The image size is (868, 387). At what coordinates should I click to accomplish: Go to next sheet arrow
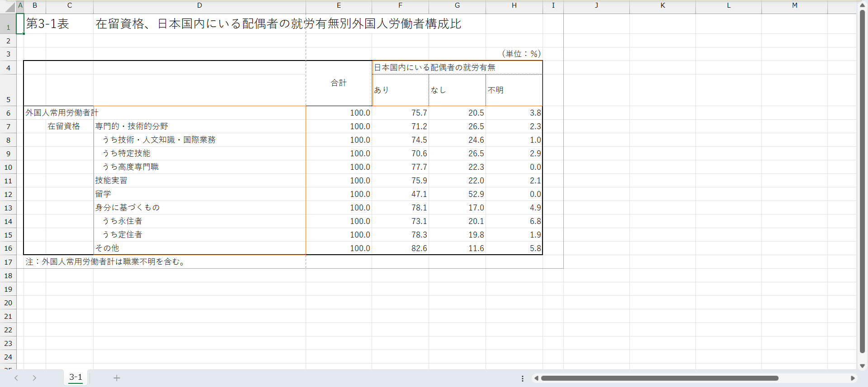point(34,378)
